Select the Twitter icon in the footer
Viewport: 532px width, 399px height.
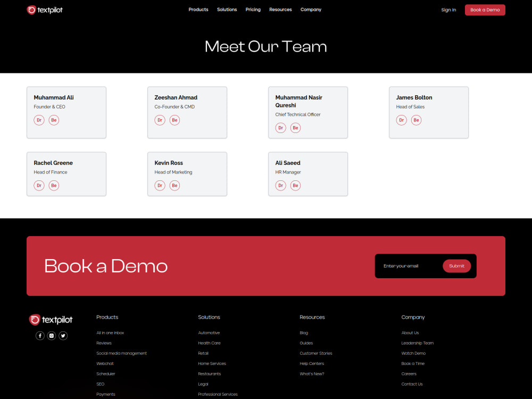pos(63,336)
